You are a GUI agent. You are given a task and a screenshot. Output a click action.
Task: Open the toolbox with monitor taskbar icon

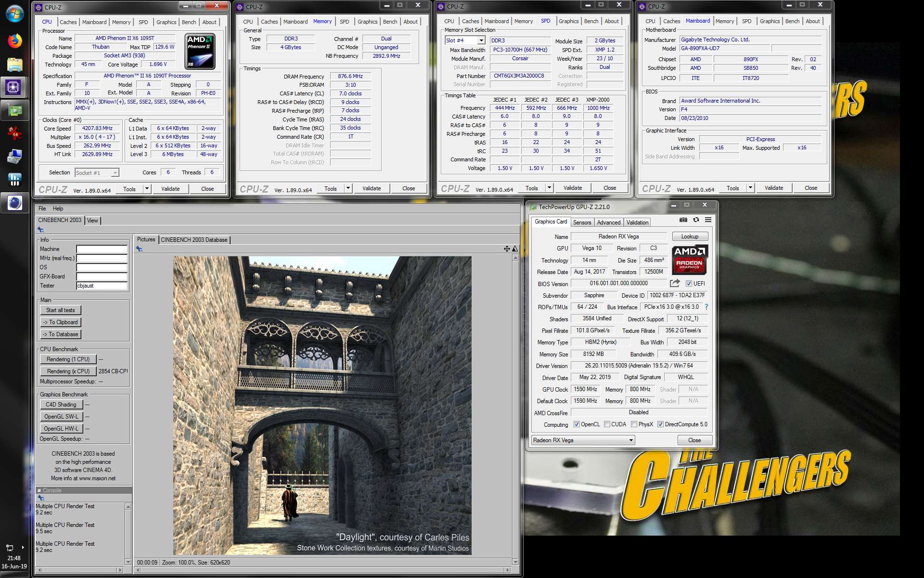(14, 156)
